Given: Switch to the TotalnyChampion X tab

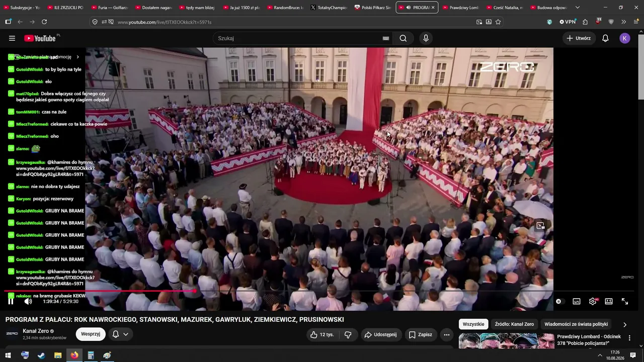Looking at the screenshot, I should click(x=330, y=8).
